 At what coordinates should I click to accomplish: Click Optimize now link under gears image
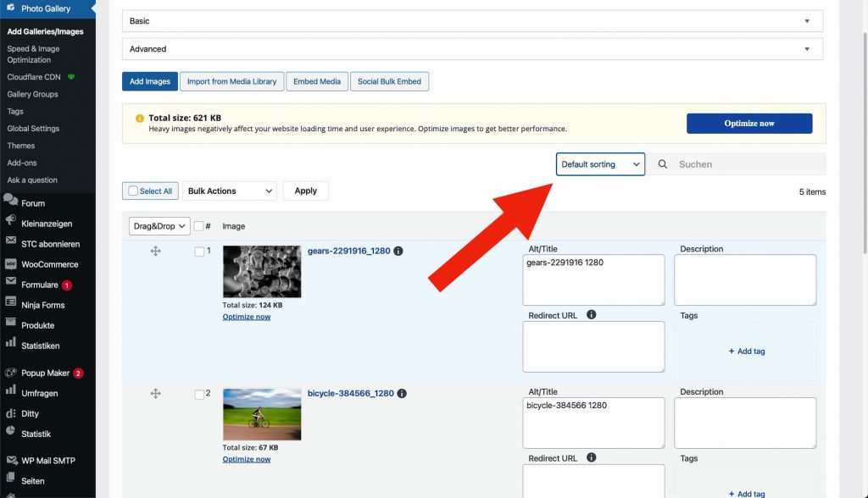[x=247, y=317]
